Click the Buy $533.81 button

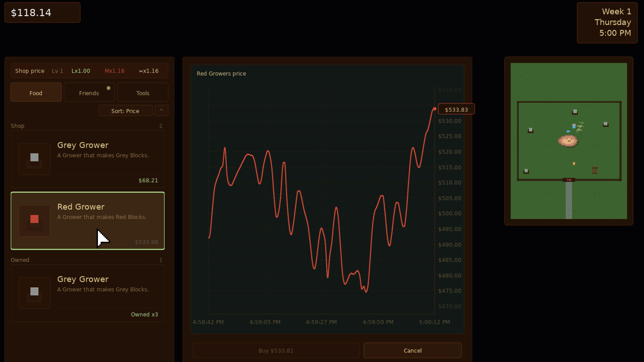point(276,350)
